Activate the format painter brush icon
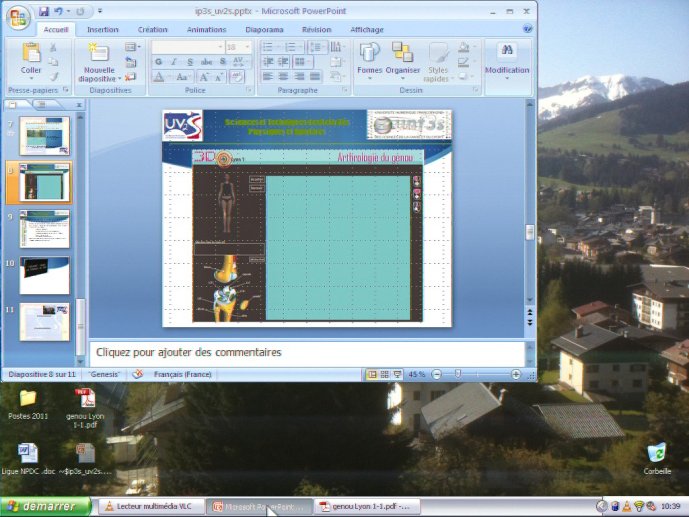This screenshot has height=517, width=689. (53, 77)
